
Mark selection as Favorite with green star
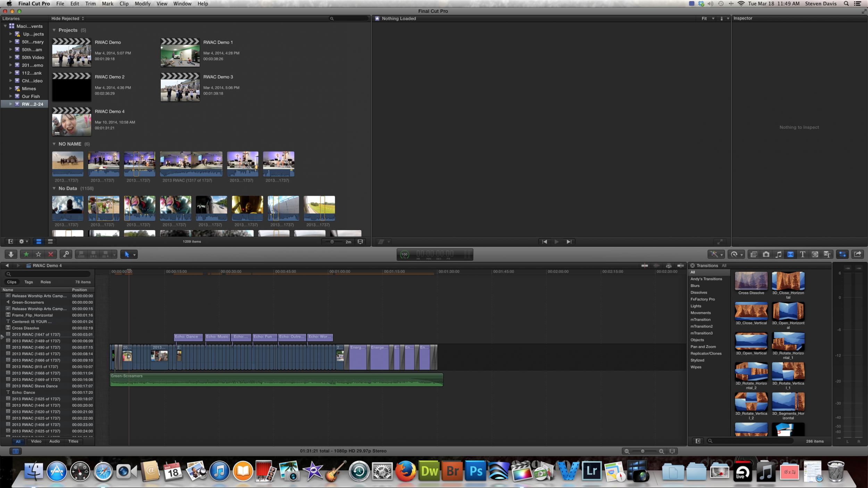click(x=26, y=254)
